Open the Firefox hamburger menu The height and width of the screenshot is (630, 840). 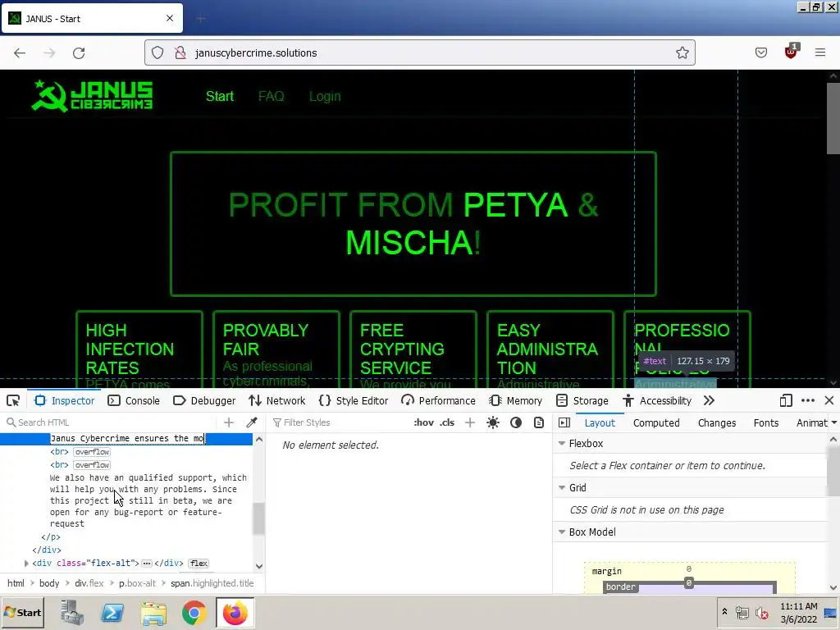[x=819, y=52]
